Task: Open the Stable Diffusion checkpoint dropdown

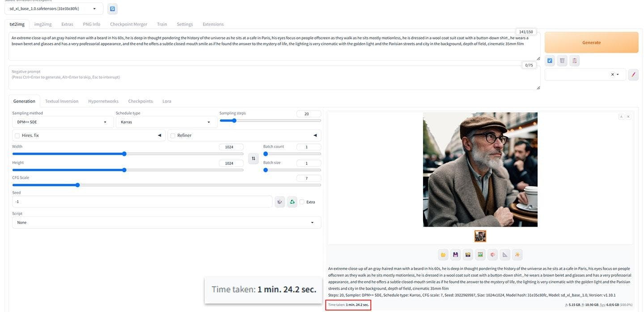Action: coord(54,8)
